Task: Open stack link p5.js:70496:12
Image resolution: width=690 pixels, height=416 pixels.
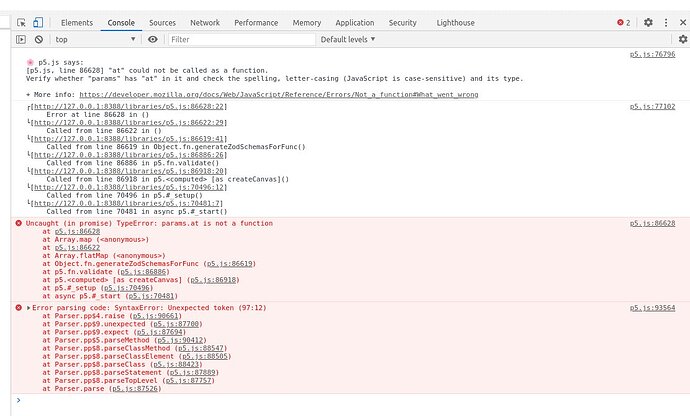Action: click(x=129, y=187)
